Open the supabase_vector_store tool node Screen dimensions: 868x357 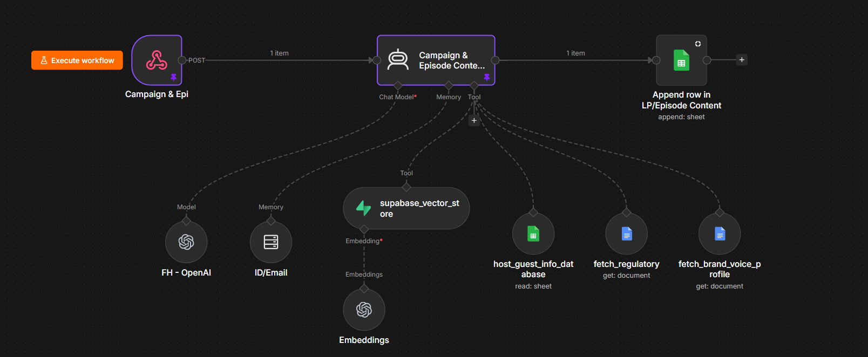[406, 208]
